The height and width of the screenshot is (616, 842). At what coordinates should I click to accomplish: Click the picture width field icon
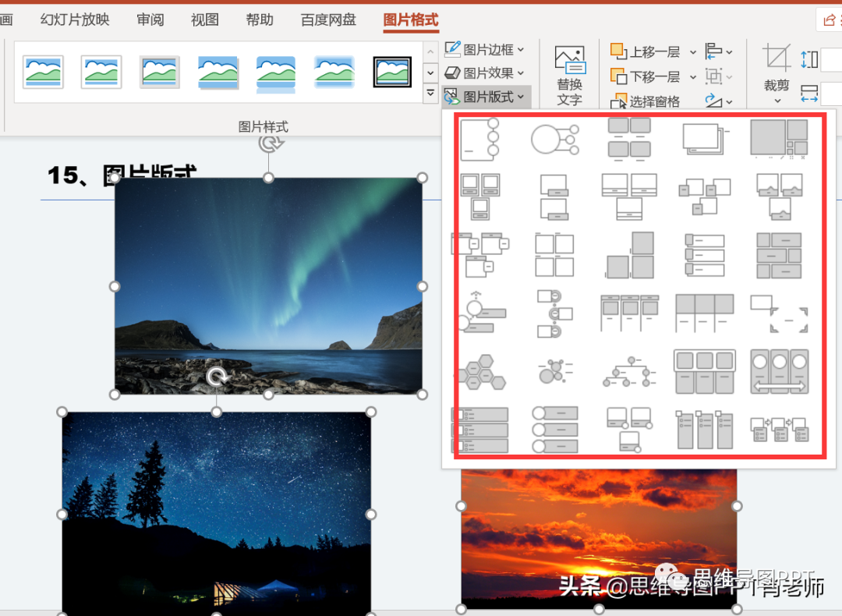808,94
